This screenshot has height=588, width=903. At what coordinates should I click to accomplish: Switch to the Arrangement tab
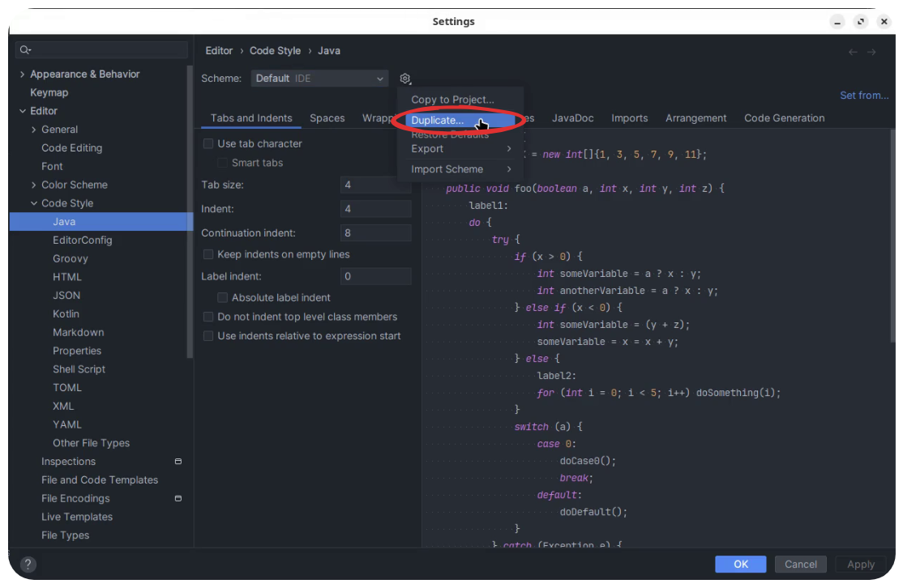point(695,118)
